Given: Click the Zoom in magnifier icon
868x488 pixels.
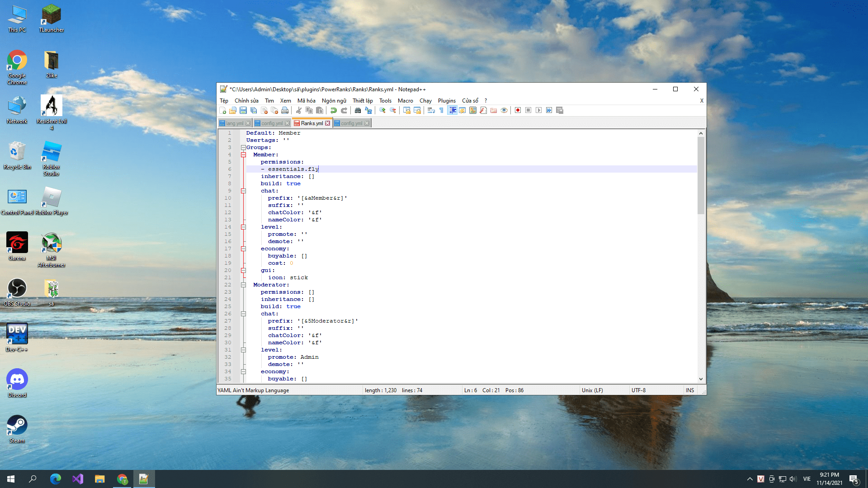Looking at the screenshot, I should click(x=382, y=110).
